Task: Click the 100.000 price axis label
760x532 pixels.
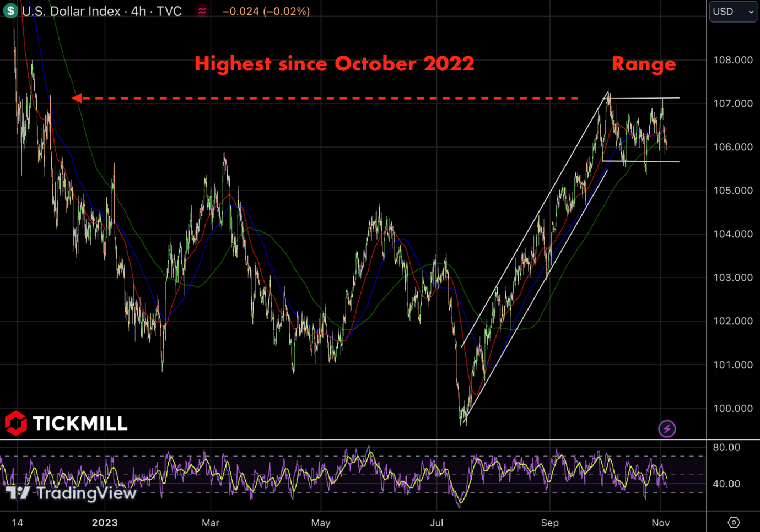Action: coord(732,409)
